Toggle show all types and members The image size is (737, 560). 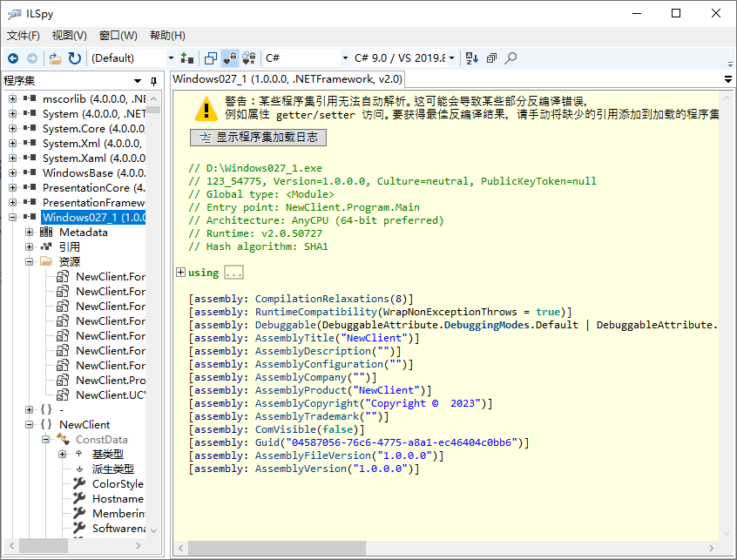(x=249, y=58)
